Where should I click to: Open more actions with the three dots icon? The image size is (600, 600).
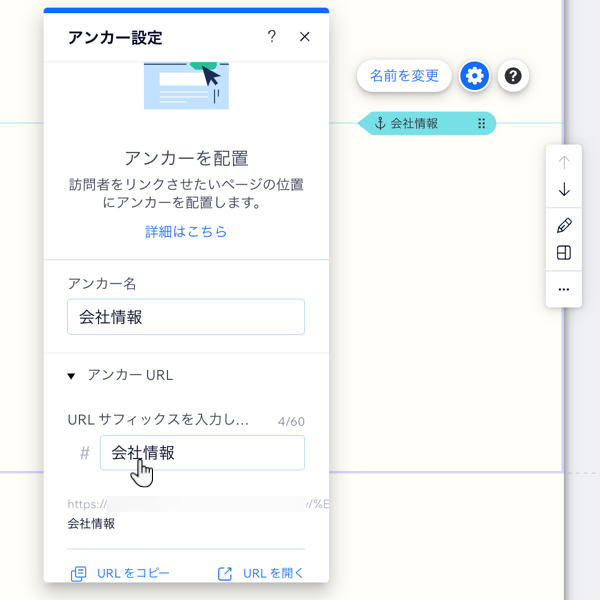pyautogui.click(x=564, y=289)
